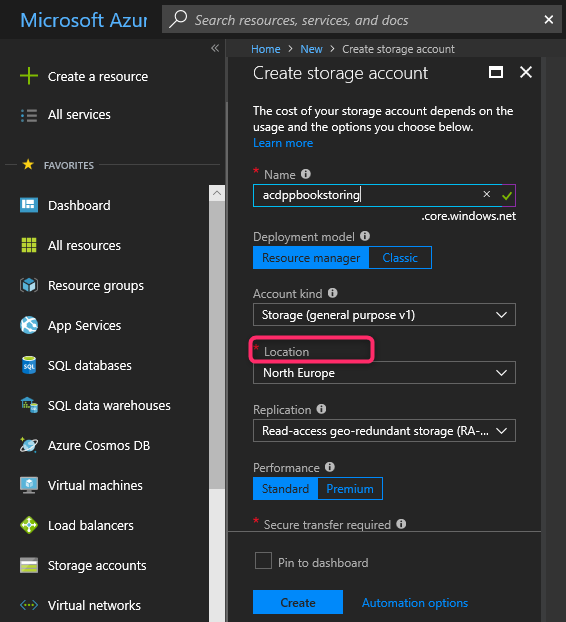Open Automation options link
566x622 pixels.
(415, 603)
